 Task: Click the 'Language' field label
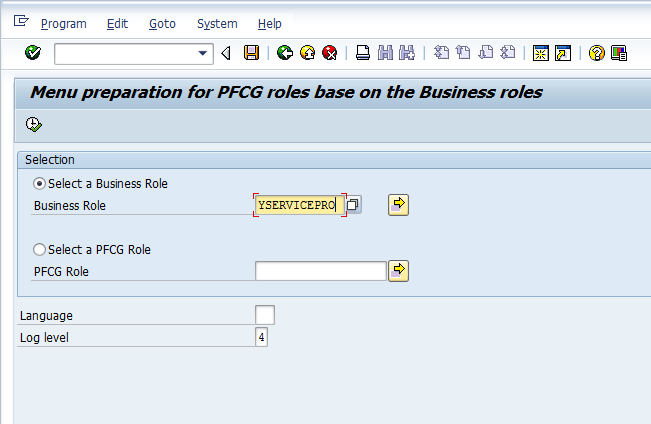pyautogui.click(x=46, y=316)
